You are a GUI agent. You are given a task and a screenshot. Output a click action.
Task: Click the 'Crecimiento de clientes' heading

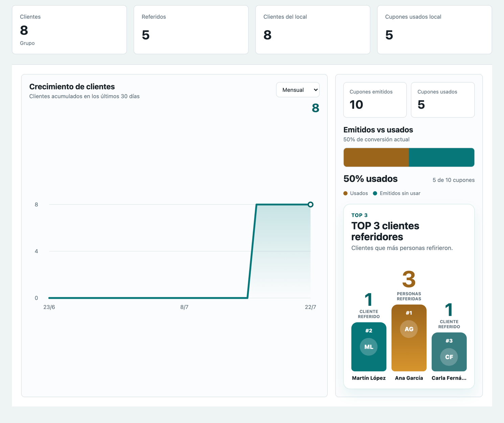coord(72,87)
